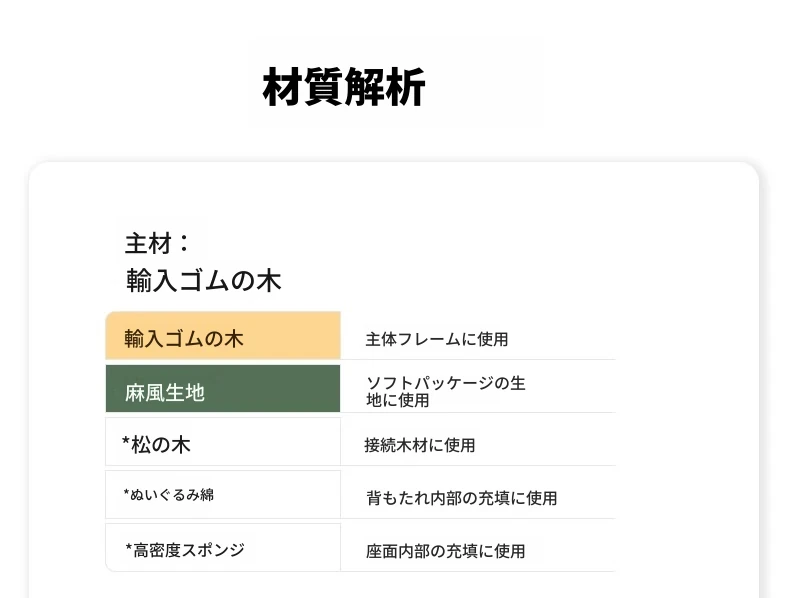Click the asterisk before 高密度スポンジ

point(129,547)
